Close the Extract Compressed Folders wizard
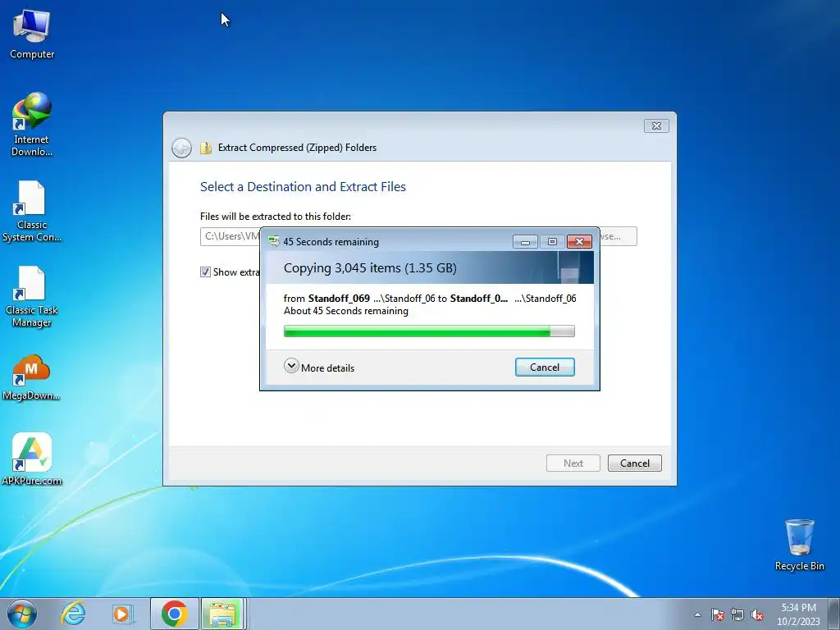This screenshot has width=840, height=630. click(x=656, y=126)
